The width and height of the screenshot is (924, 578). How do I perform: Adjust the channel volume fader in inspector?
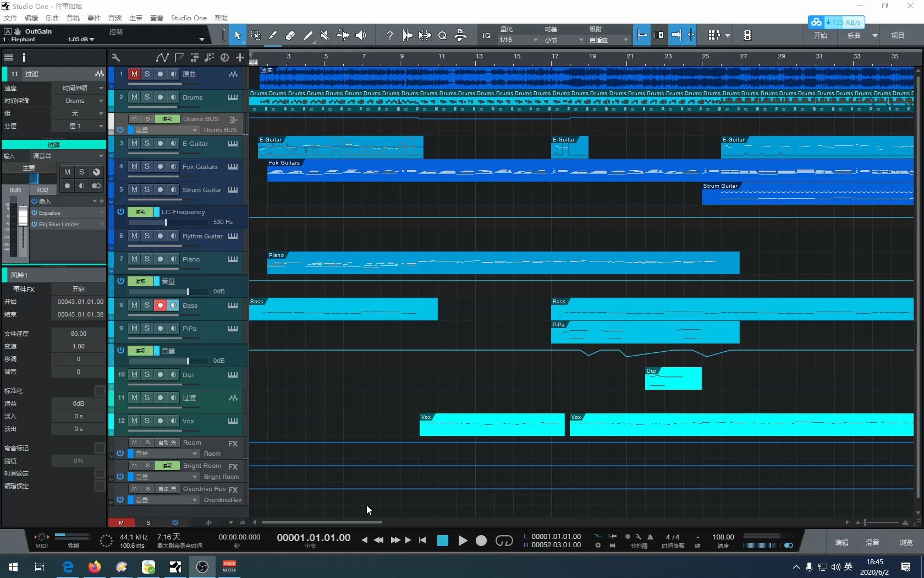tap(23, 217)
